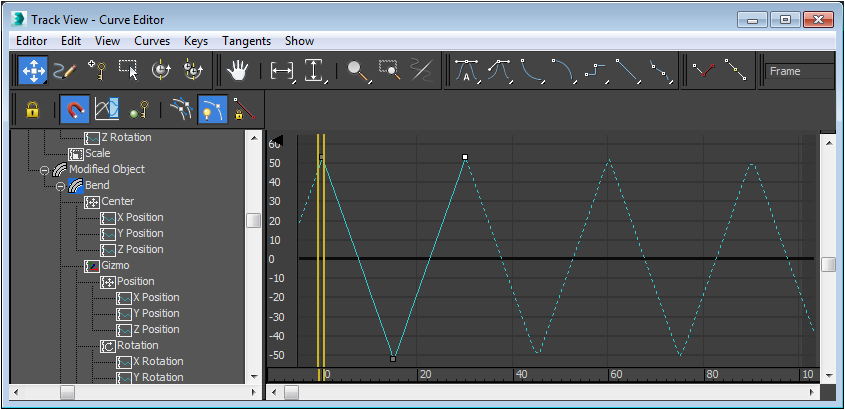This screenshot has height=410, width=845.
Task: Open the Tangents menu
Action: pos(246,41)
